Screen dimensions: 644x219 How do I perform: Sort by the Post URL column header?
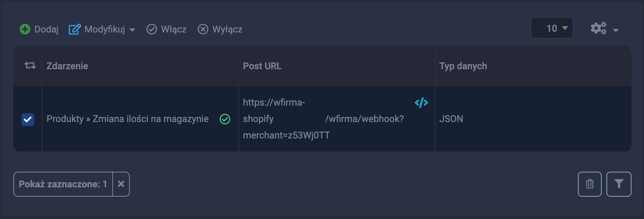coord(262,66)
